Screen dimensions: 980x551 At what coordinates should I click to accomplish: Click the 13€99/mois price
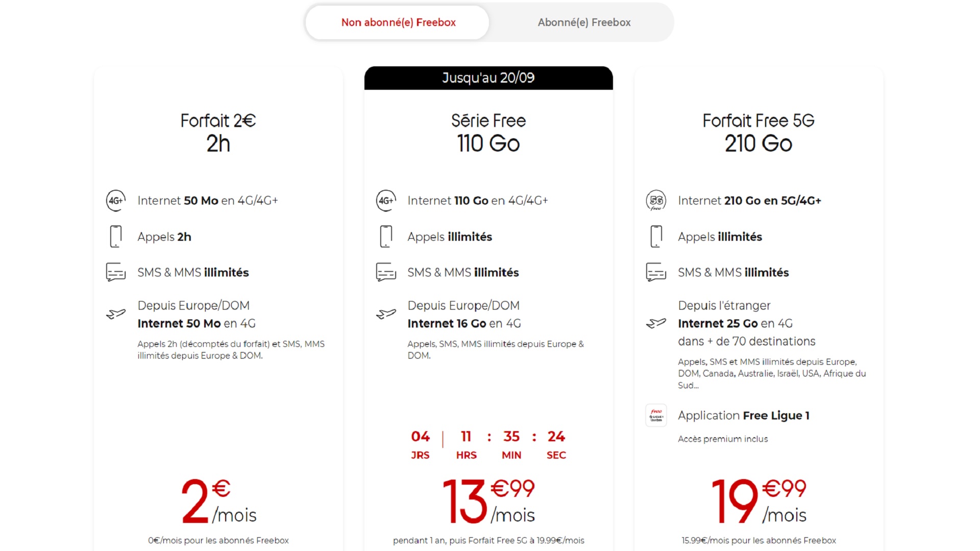[488, 502]
